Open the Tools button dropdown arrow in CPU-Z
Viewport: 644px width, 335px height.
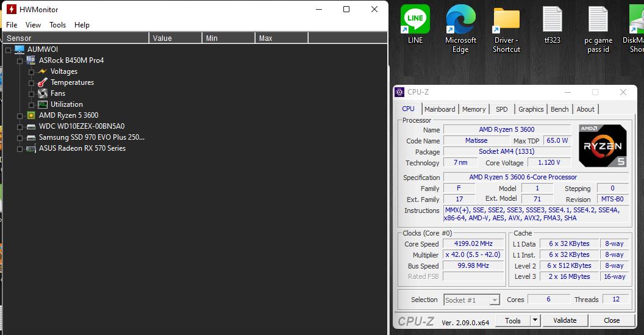pos(535,320)
